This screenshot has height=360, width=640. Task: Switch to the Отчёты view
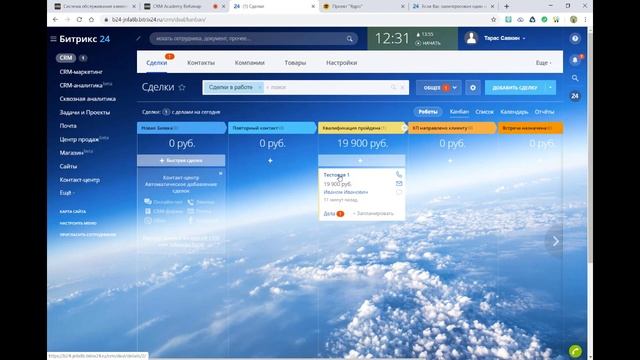coord(544,112)
